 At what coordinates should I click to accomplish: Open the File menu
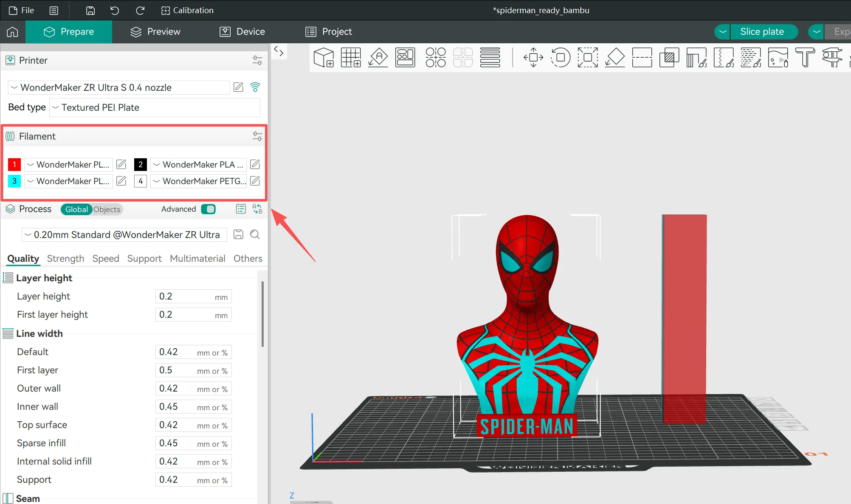21,10
